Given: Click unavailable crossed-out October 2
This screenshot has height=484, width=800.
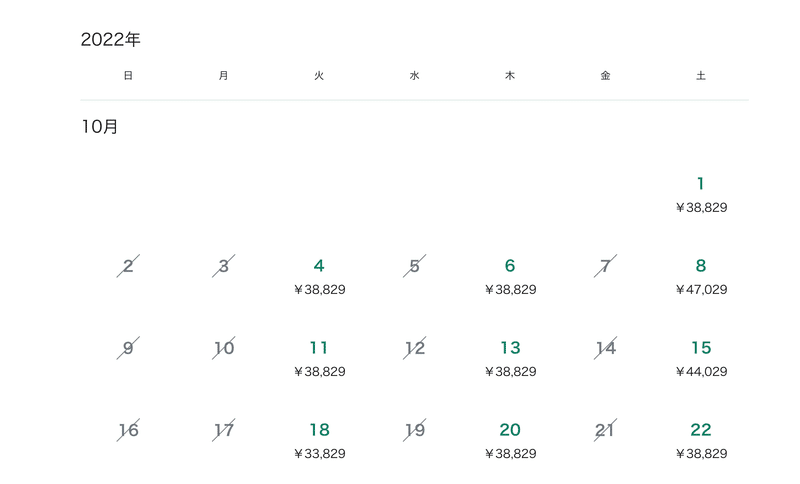Looking at the screenshot, I should [x=128, y=266].
